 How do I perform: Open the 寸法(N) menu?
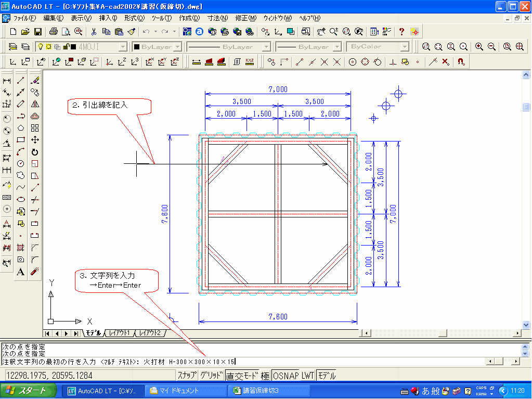pos(217,18)
